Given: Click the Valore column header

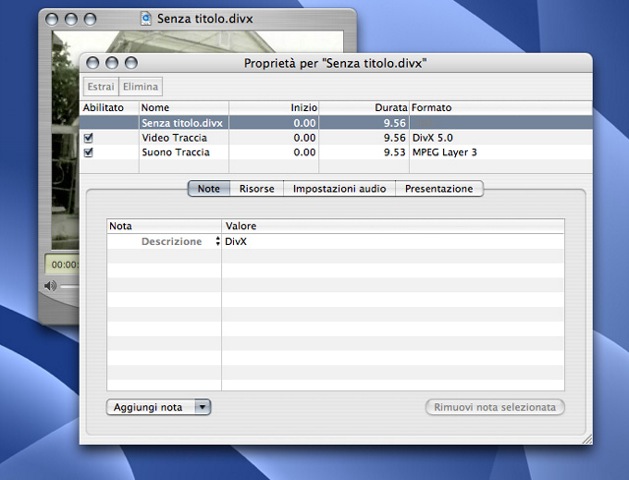Looking at the screenshot, I should tap(393, 226).
